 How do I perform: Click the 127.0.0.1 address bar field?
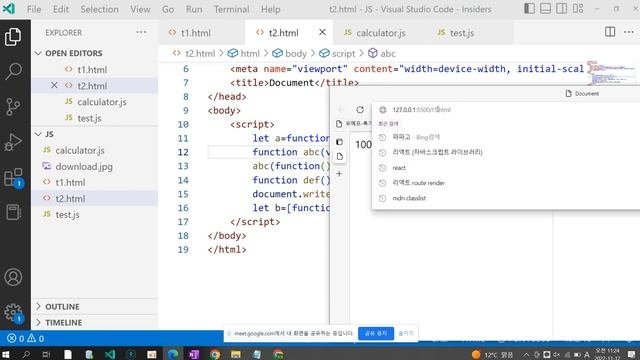tap(506, 109)
